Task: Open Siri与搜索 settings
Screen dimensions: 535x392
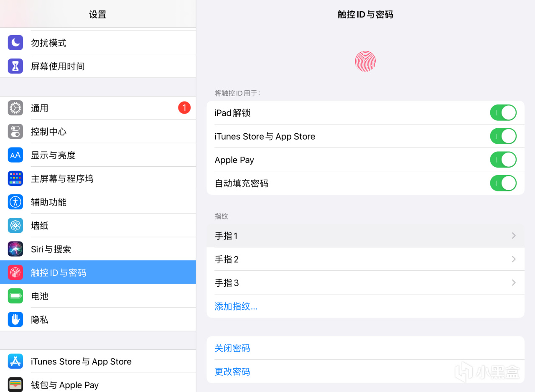Action: click(x=98, y=249)
